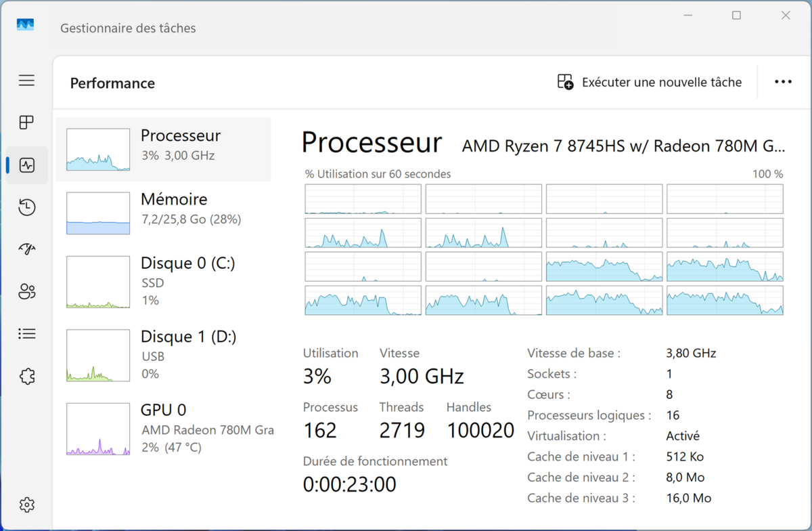
Task: Click the GPU 0 purple mini graph
Action: tap(98, 429)
